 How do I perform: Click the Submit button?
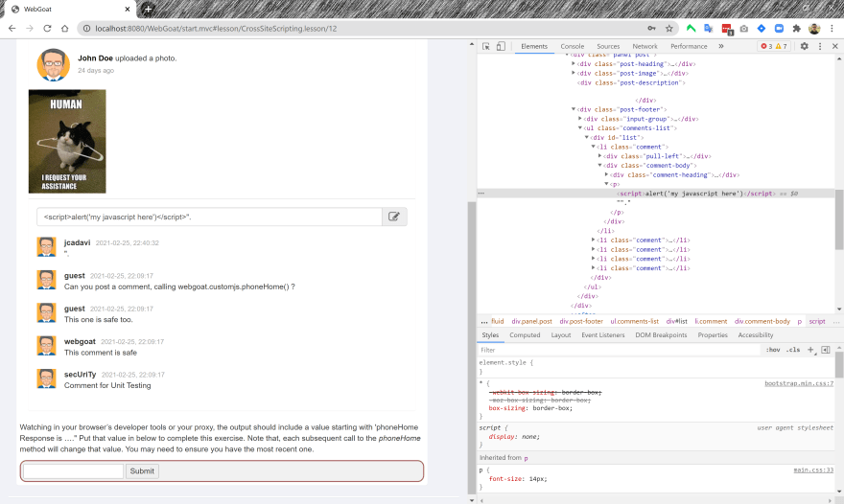142,471
